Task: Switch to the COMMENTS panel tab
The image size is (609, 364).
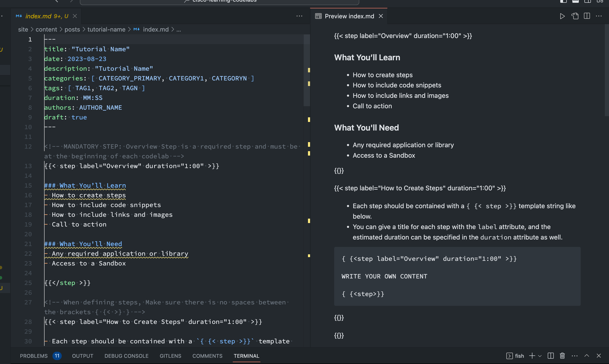Action: click(x=207, y=356)
